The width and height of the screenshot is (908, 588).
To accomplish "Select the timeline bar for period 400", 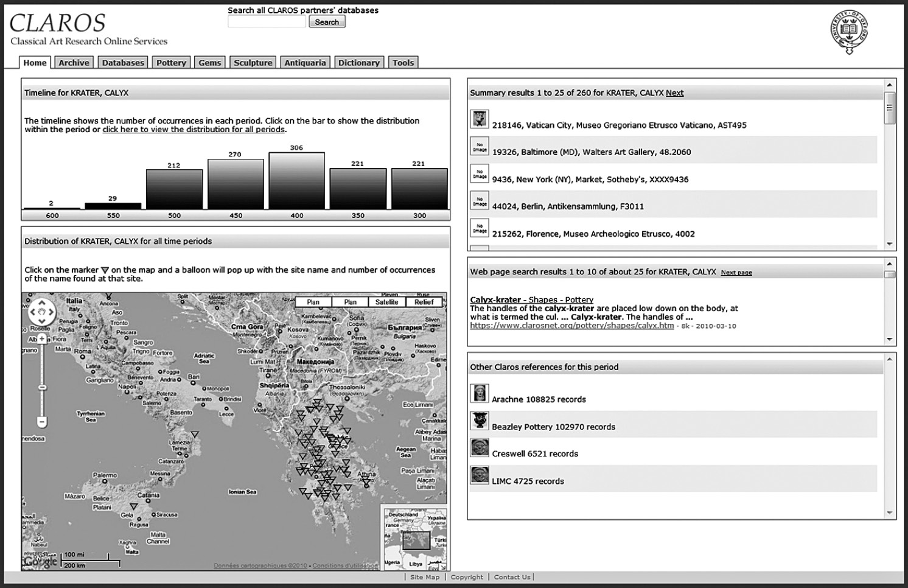I will coord(297,181).
